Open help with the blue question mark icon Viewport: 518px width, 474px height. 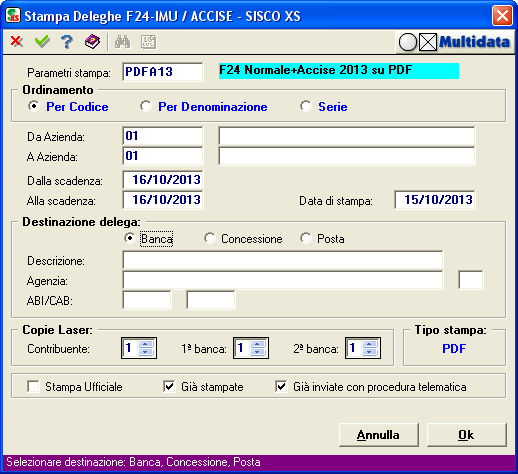[67, 42]
